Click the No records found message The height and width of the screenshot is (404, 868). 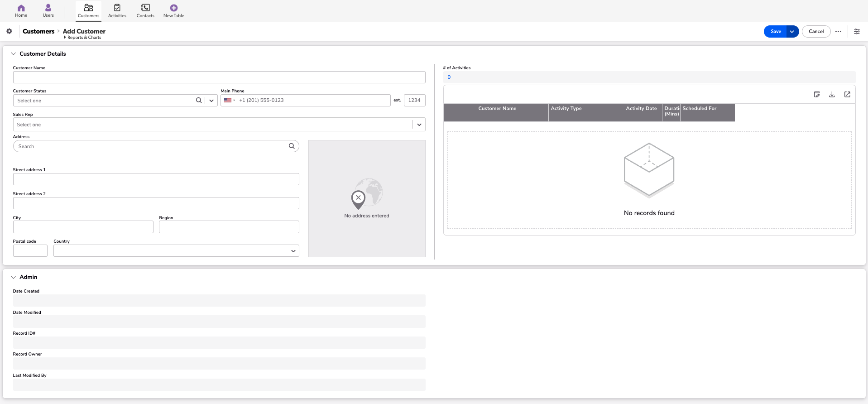pyautogui.click(x=649, y=213)
